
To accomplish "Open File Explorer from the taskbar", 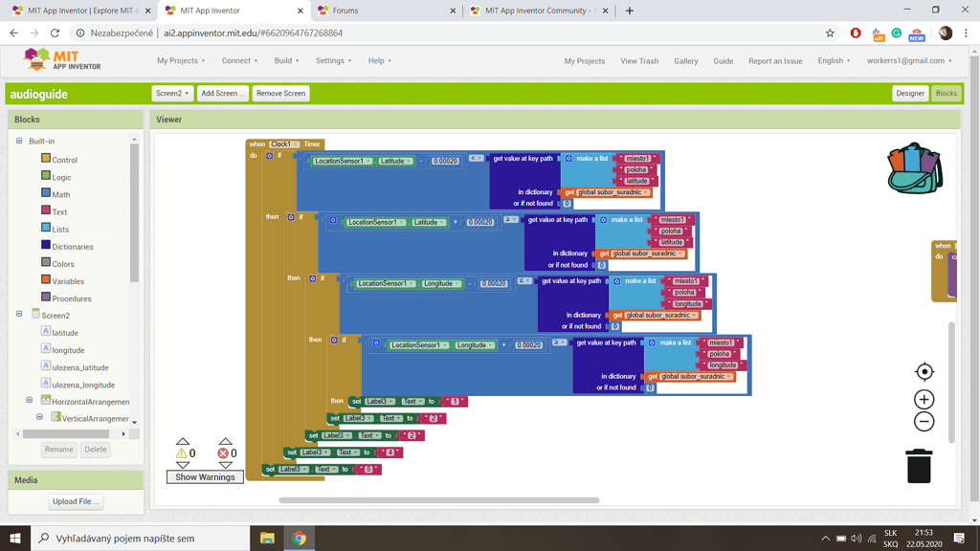I will pyautogui.click(x=267, y=539).
